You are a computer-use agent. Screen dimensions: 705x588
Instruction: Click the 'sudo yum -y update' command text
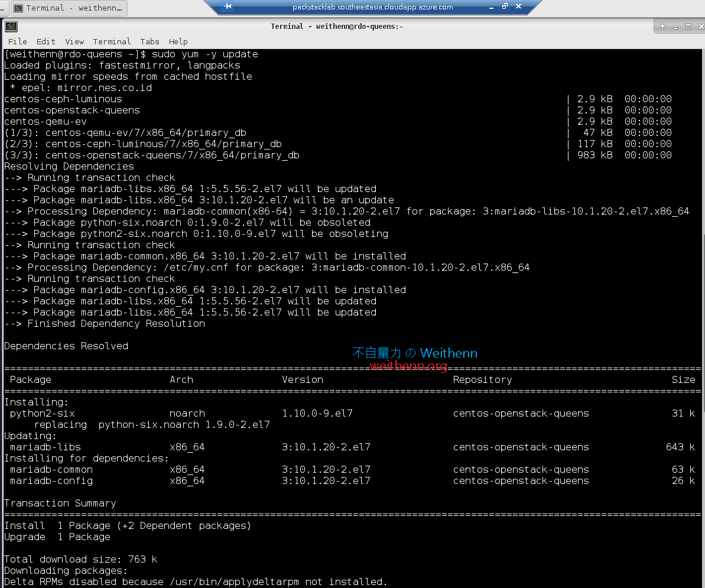[205, 54]
